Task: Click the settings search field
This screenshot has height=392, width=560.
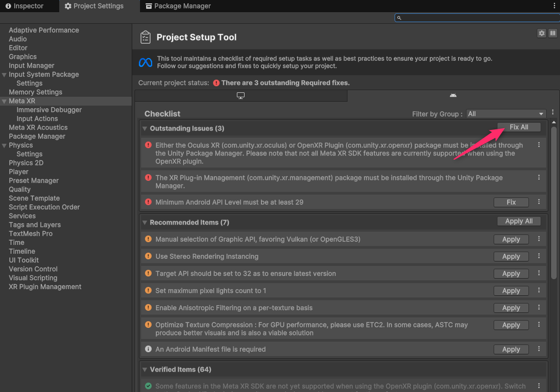Action: (x=476, y=18)
